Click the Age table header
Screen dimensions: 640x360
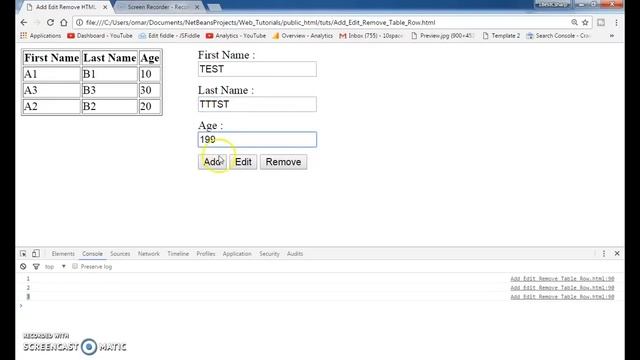coord(150,58)
